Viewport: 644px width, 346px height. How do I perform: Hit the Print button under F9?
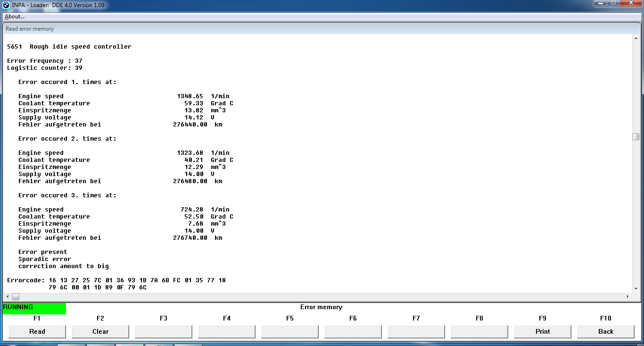[x=543, y=331]
